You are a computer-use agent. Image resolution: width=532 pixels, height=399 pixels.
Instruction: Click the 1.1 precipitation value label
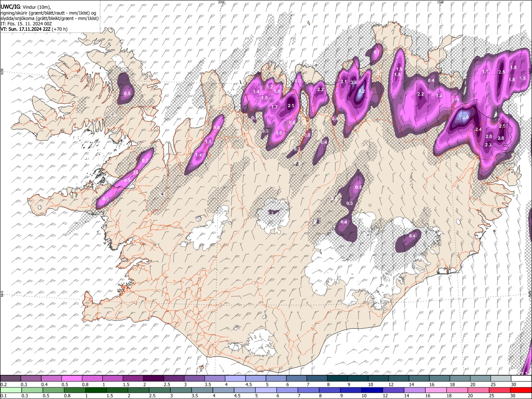click(x=485, y=72)
